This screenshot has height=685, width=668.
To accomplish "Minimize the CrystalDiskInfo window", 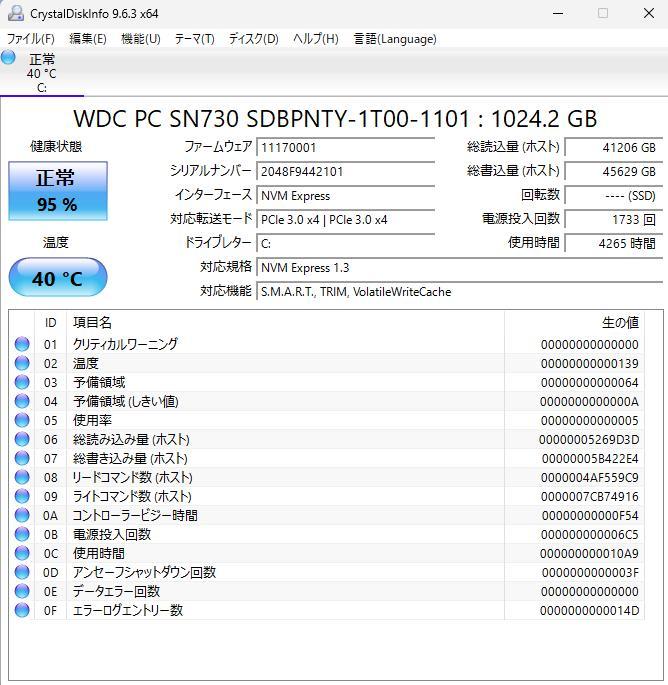I will (x=558, y=14).
